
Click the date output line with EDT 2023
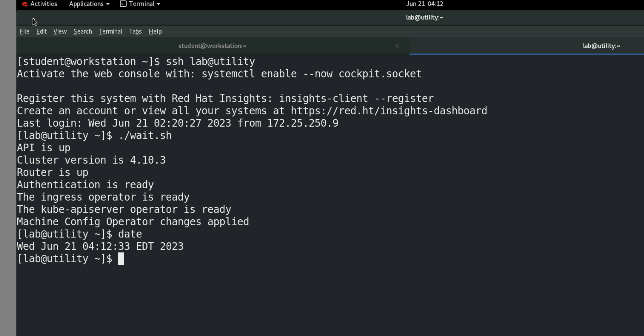[x=100, y=246]
